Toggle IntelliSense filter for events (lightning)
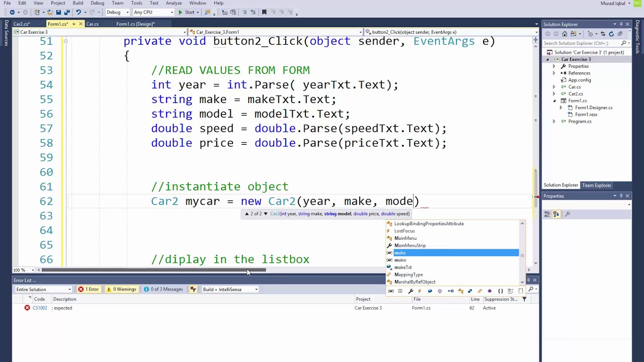Image resolution: width=644 pixels, height=362 pixels. [420, 291]
